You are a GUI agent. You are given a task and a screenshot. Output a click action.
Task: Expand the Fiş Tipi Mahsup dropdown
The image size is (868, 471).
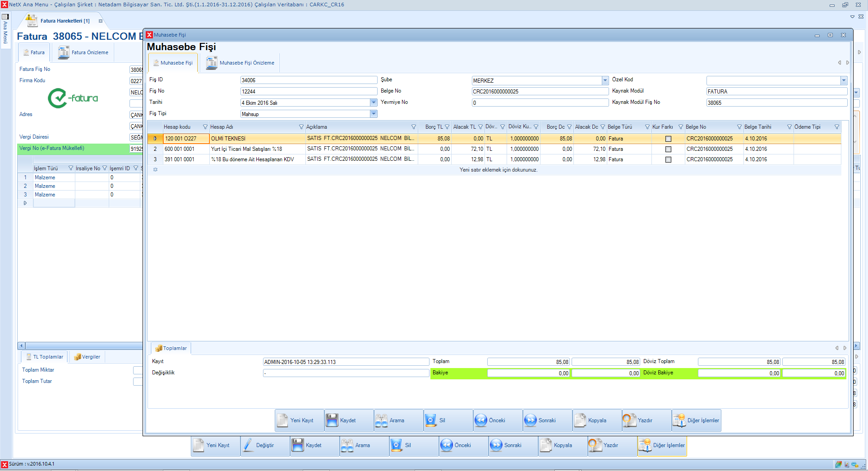[374, 114]
